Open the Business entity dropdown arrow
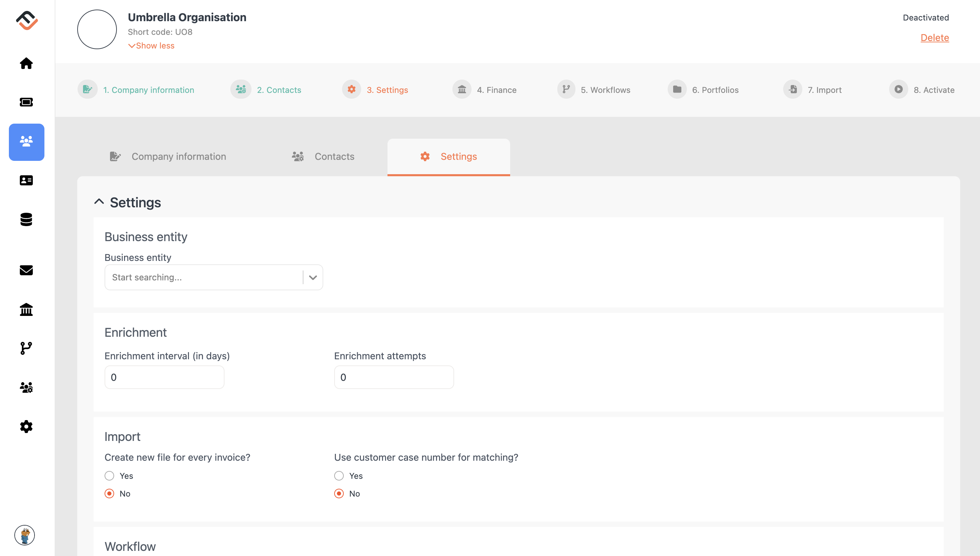 tap(313, 278)
